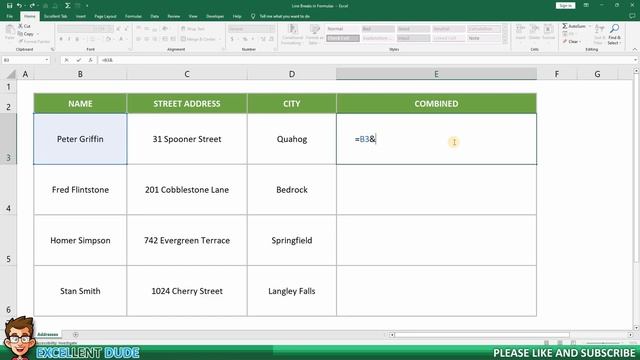
Task: Open the comments icon in the ribbon corner
Action: click(632, 16)
